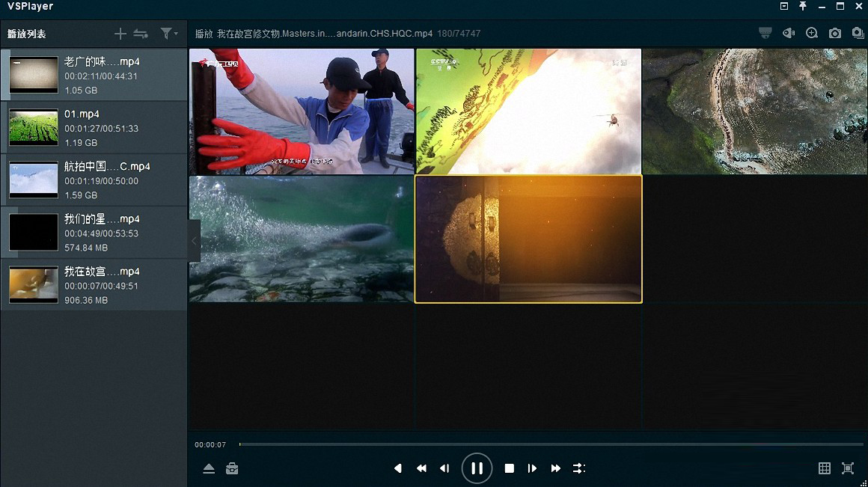Click the black thumbnail of 我们的星 video

click(34, 233)
